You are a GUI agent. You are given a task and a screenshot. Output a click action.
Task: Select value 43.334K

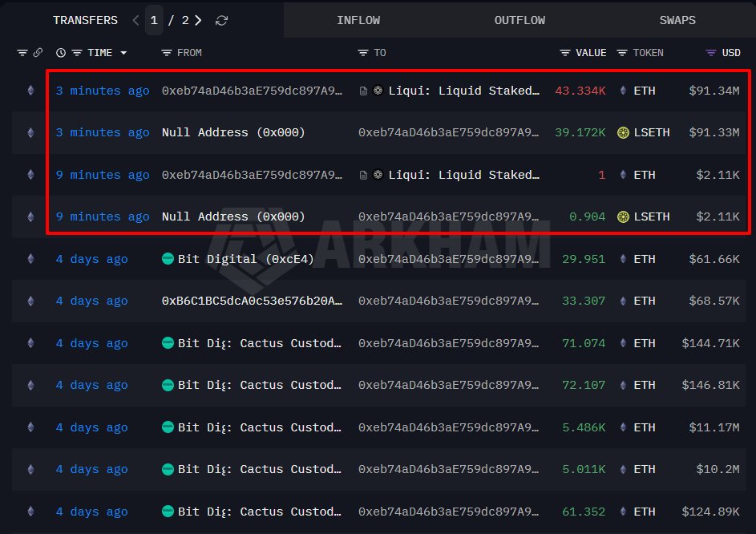pos(580,91)
